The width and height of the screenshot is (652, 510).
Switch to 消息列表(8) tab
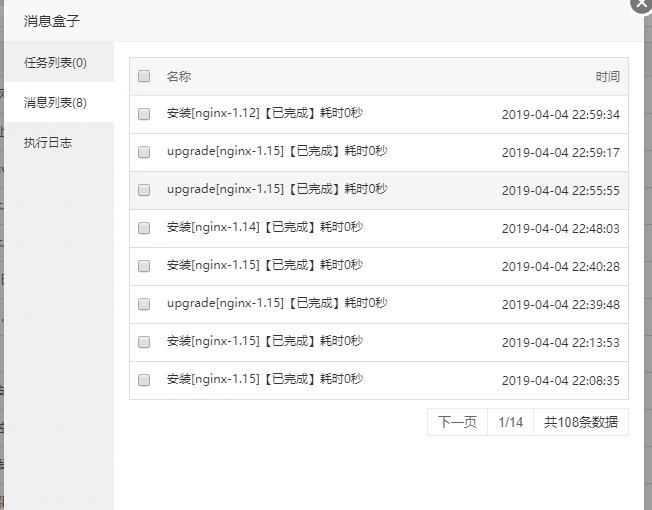(x=55, y=102)
